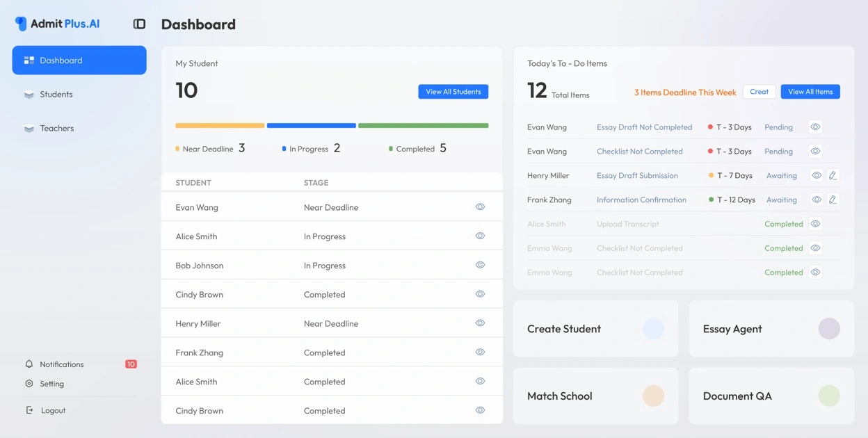The image size is (868, 438).
Task: Open the Dashboard navigation item
Action: 79,60
